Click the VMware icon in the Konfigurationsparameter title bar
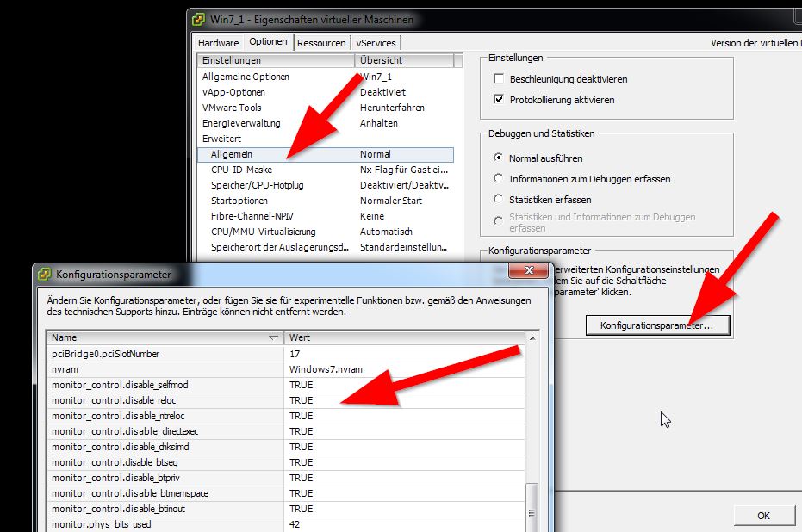This screenshot has height=532, width=802. tap(45, 275)
